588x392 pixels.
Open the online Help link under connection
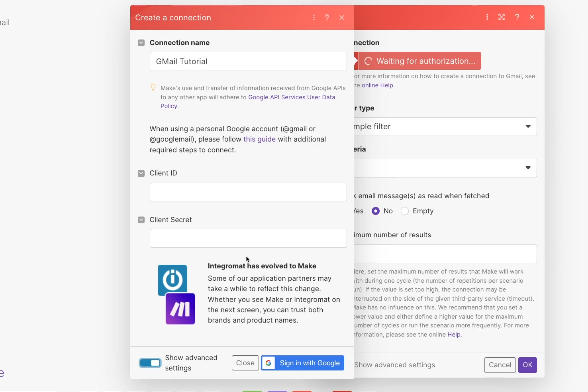click(x=377, y=85)
